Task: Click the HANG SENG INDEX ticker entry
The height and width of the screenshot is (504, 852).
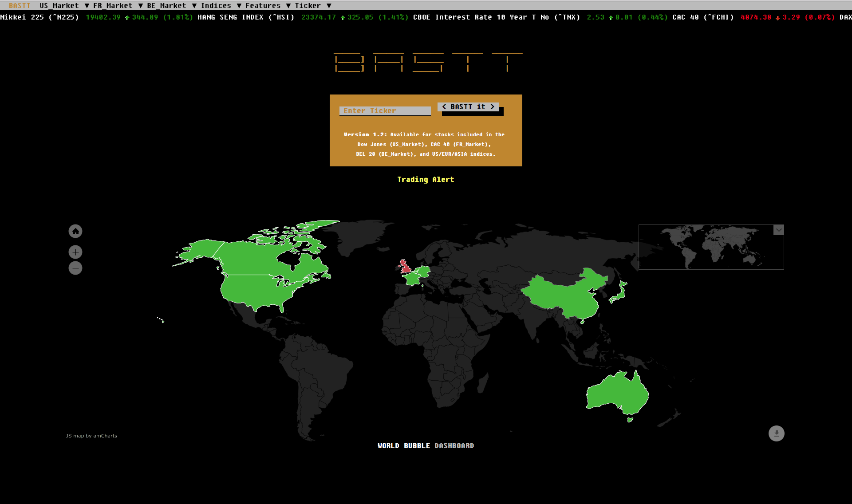Action: [x=303, y=17]
